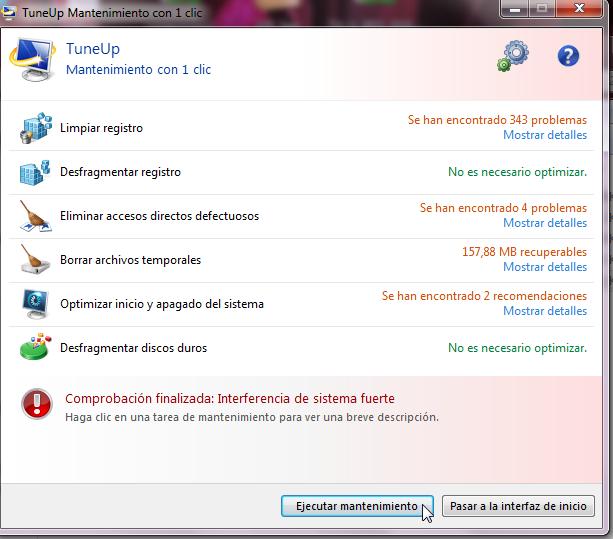613x539 pixels.
Task: Run maintenance with Ejecutar mantenimiento
Action: tap(357, 506)
